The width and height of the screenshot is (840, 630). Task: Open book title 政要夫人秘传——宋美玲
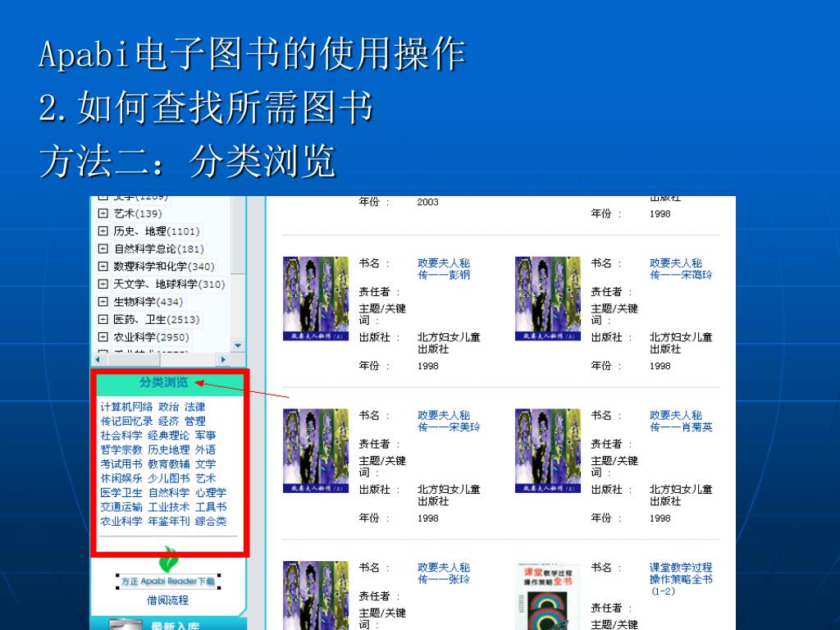pyautogui.click(x=449, y=422)
